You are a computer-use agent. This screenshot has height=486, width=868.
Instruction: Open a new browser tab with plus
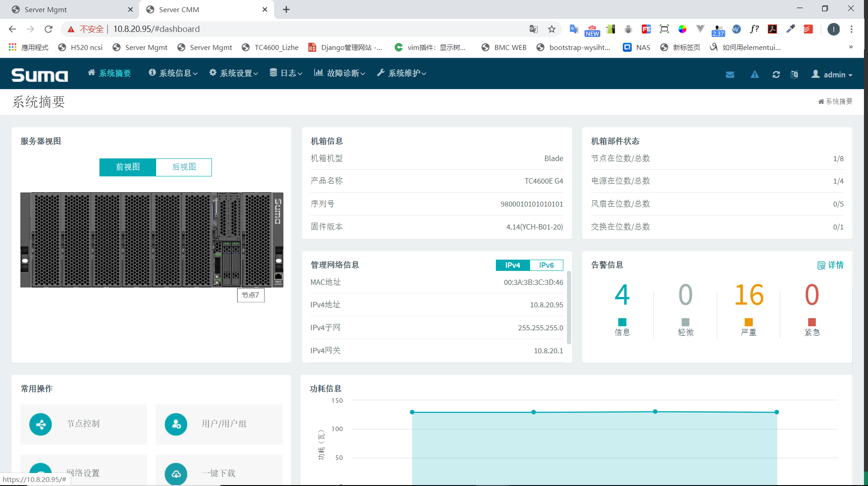(286, 9)
